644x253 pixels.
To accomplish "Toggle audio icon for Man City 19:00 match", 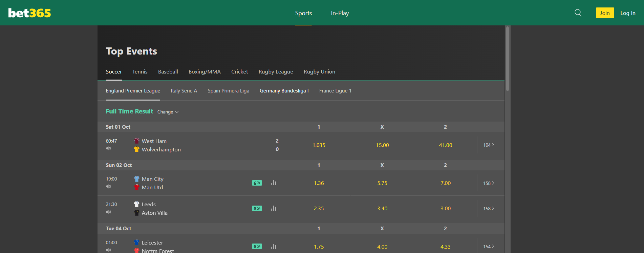I will 108,187.
